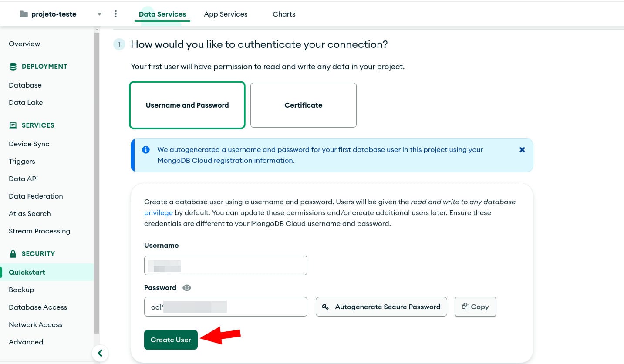This screenshot has height=364, width=624.
Task: Click the Services section icon
Action: pos(13,125)
